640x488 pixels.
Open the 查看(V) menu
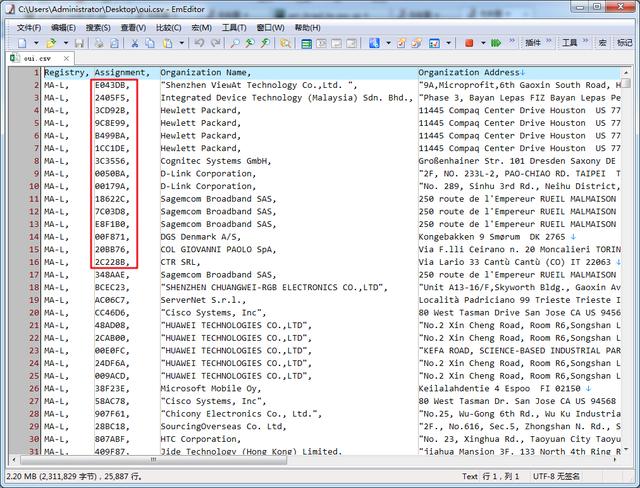(x=133, y=28)
